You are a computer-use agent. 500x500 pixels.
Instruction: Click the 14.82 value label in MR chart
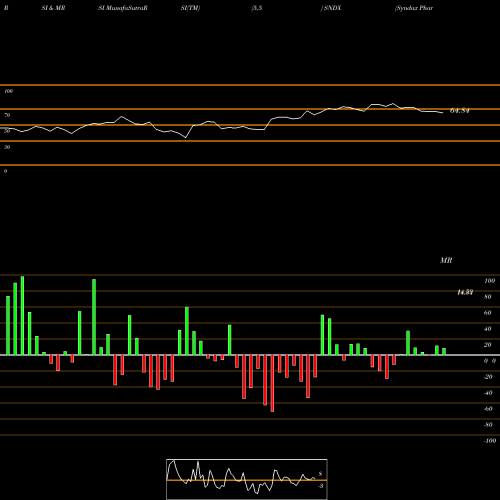tap(465, 293)
